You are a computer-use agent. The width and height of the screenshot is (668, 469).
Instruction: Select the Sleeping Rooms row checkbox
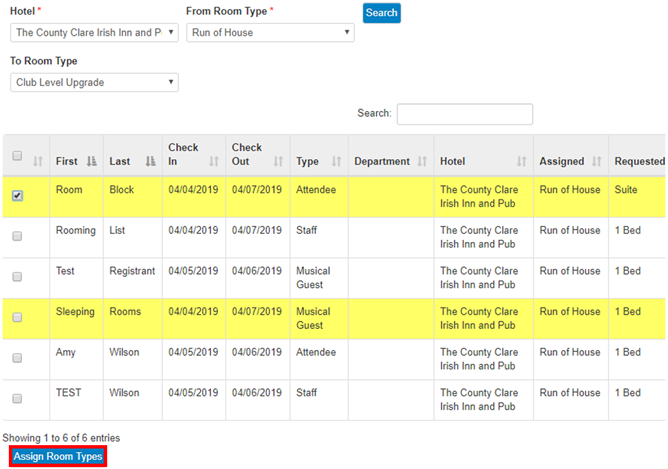click(x=17, y=317)
